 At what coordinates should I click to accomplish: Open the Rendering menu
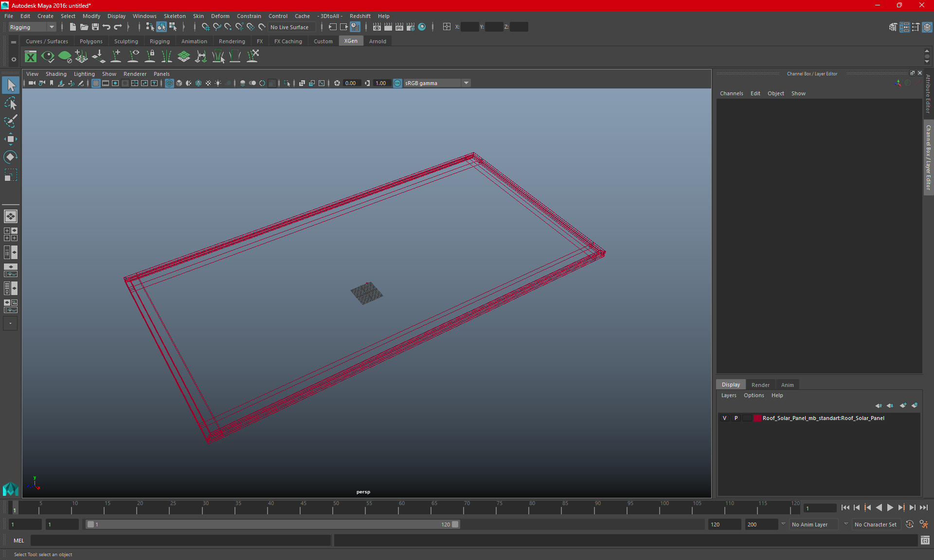232,41
